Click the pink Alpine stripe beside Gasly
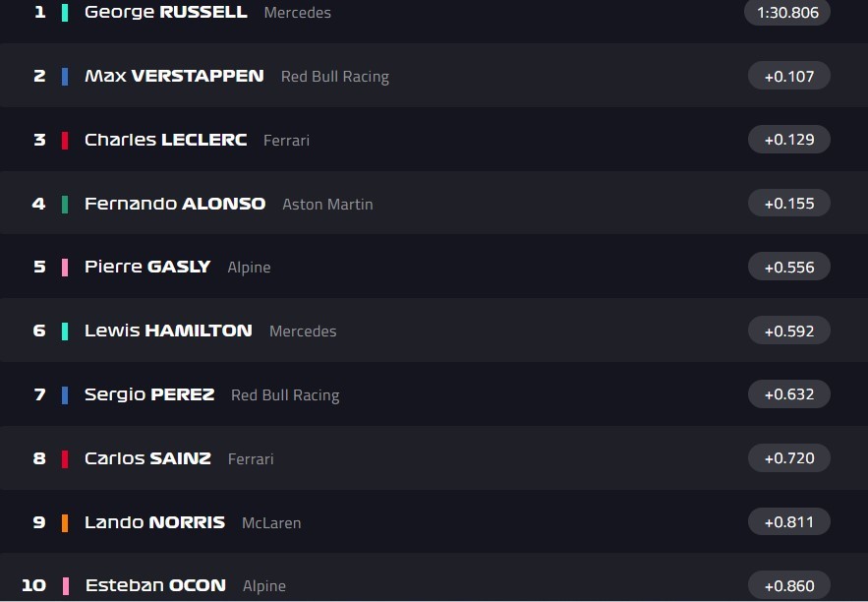 65,267
